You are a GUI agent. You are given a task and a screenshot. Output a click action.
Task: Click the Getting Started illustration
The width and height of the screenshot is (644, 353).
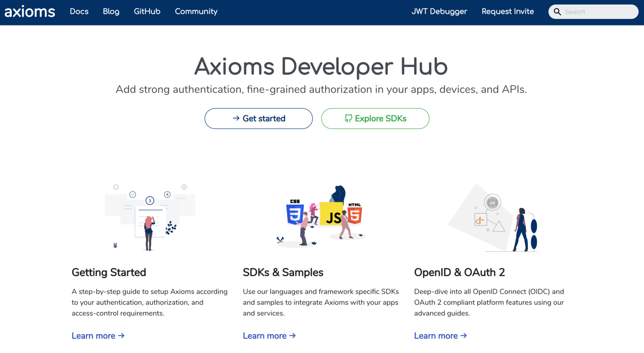[150, 217]
